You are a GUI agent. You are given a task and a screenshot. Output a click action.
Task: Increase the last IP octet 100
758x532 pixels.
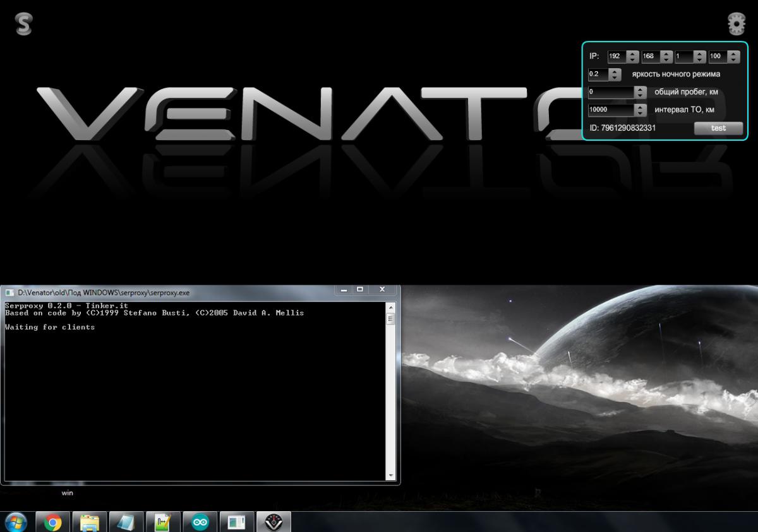733,54
